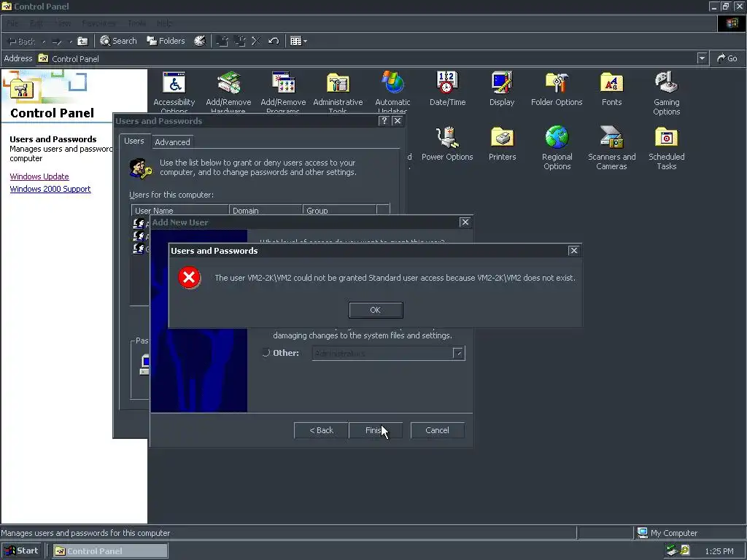Close the Add New User window
Viewport: 747px width, 560px height.
pos(465,222)
